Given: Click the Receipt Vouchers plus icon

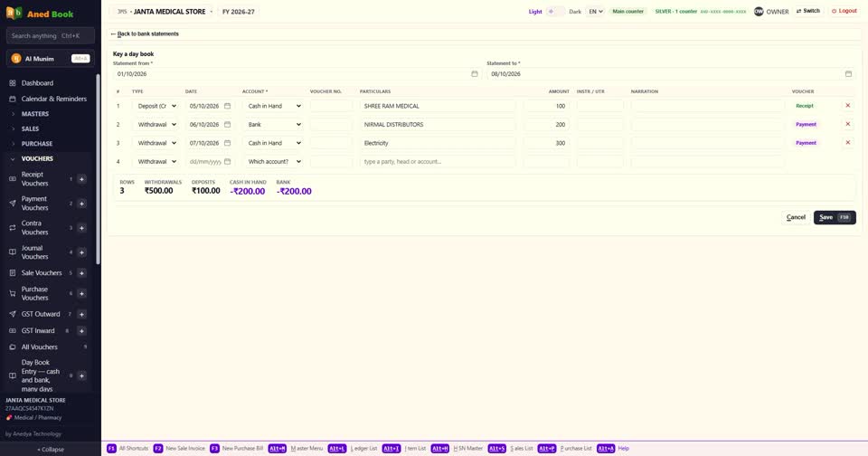Looking at the screenshot, I should 81,179.
